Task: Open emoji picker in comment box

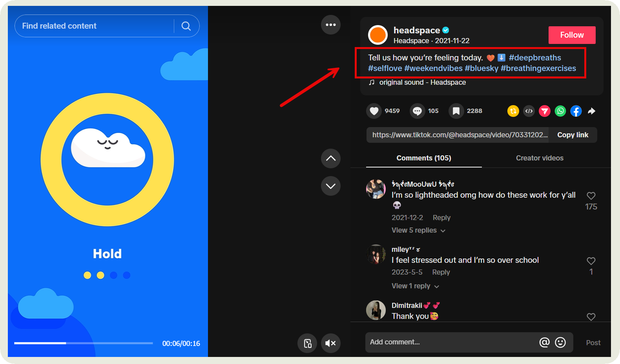Action: [560, 342]
